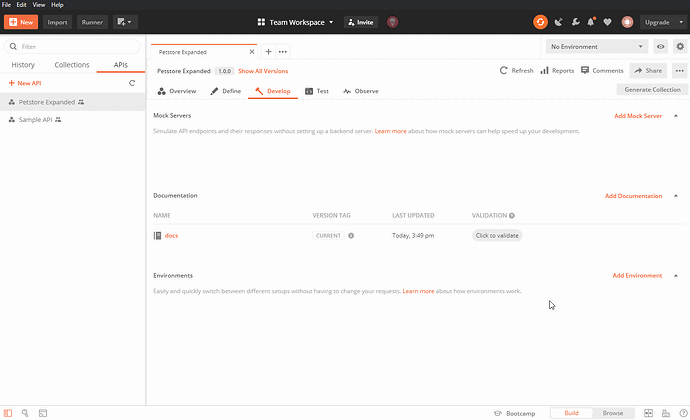Click the Share button
Image resolution: width=690 pixels, height=420 pixels.
click(648, 70)
